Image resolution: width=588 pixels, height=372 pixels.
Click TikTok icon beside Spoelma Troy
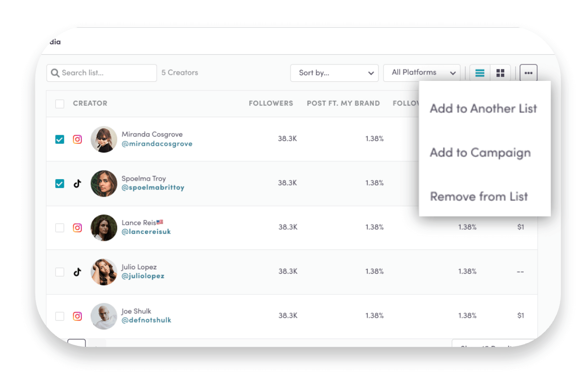[x=77, y=184]
